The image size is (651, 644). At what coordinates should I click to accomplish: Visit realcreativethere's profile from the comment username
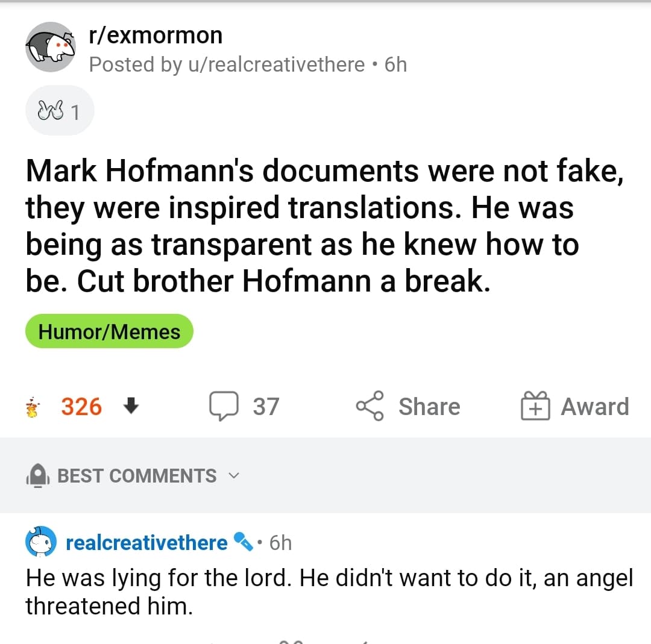click(146, 543)
